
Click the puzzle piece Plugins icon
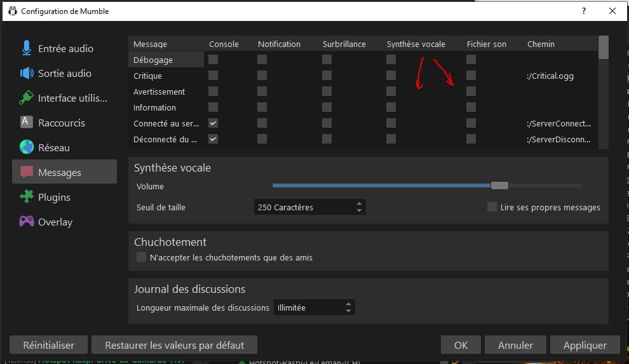[27, 196]
